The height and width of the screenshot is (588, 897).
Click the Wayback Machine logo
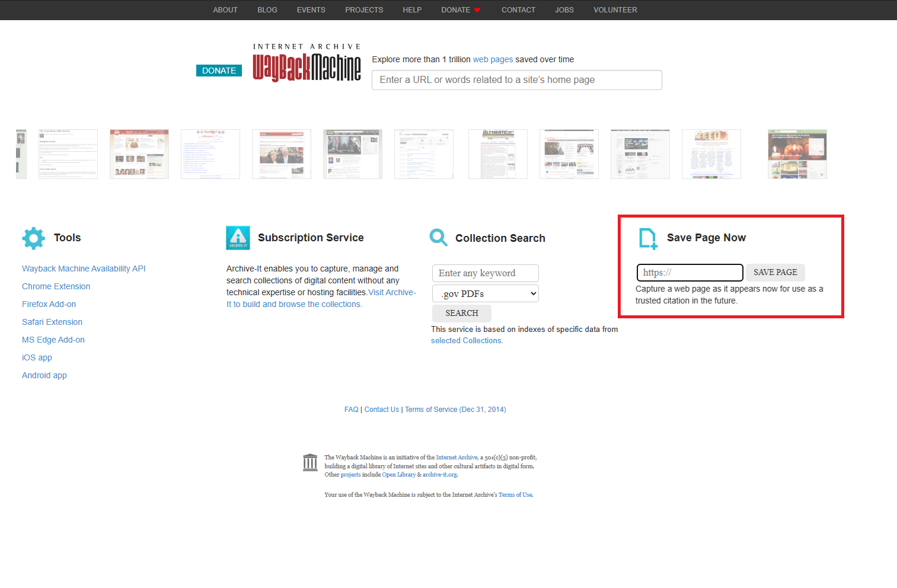307,63
